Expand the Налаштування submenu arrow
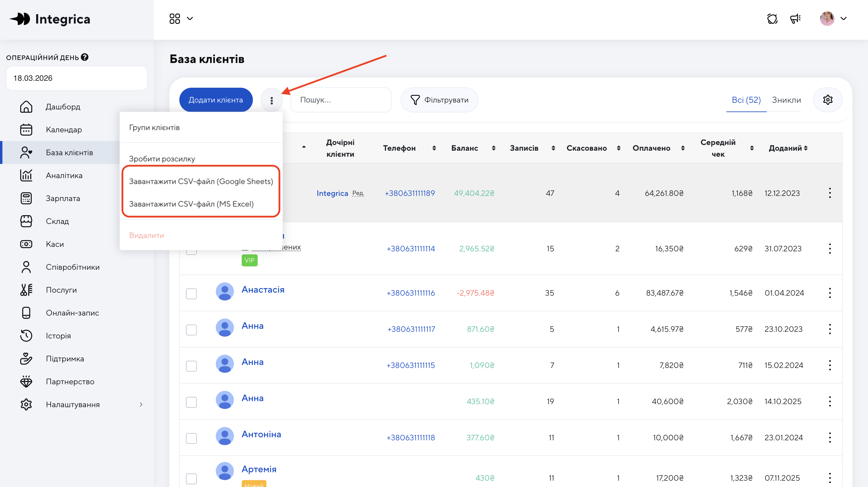The height and width of the screenshot is (487, 868). click(x=141, y=404)
